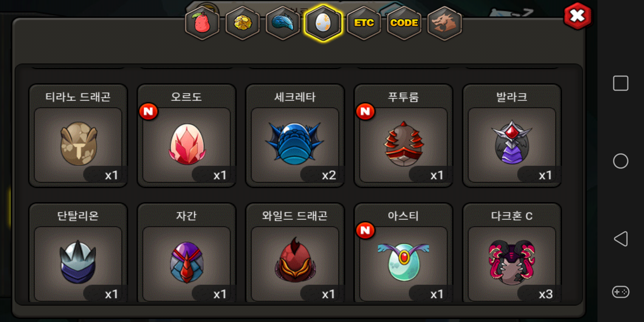Select the winged 아스티 egg
Image resolution: width=644 pixels, height=322 pixels.
coord(403,253)
